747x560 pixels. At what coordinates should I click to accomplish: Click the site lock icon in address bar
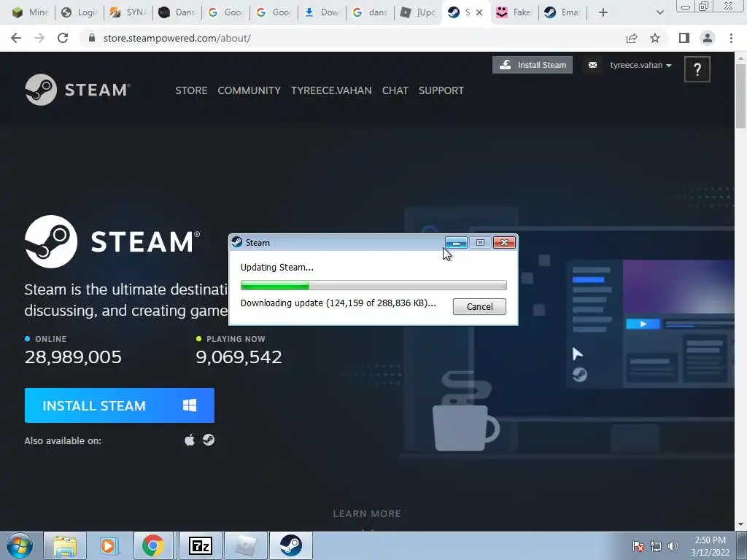(x=92, y=38)
